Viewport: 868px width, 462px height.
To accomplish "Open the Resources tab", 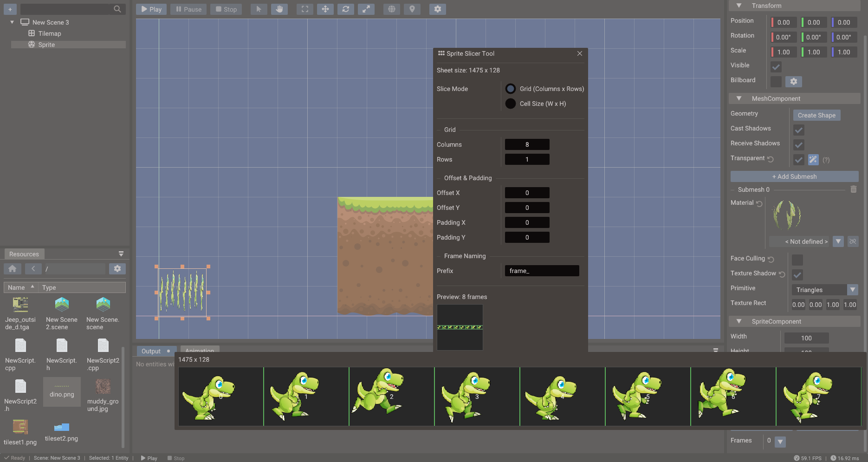I will pos(24,254).
